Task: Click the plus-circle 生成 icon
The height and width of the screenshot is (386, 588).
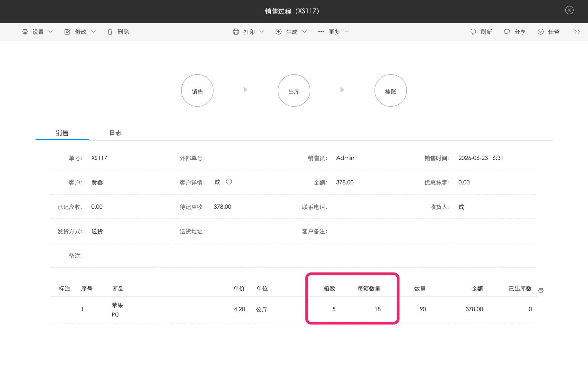Action: pyautogui.click(x=278, y=31)
